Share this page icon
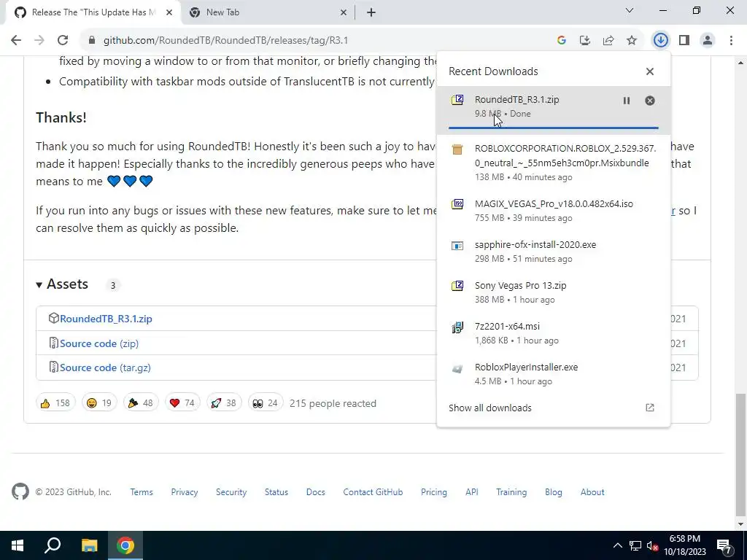Viewport: 747px width, 560px height. coord(608,41)
